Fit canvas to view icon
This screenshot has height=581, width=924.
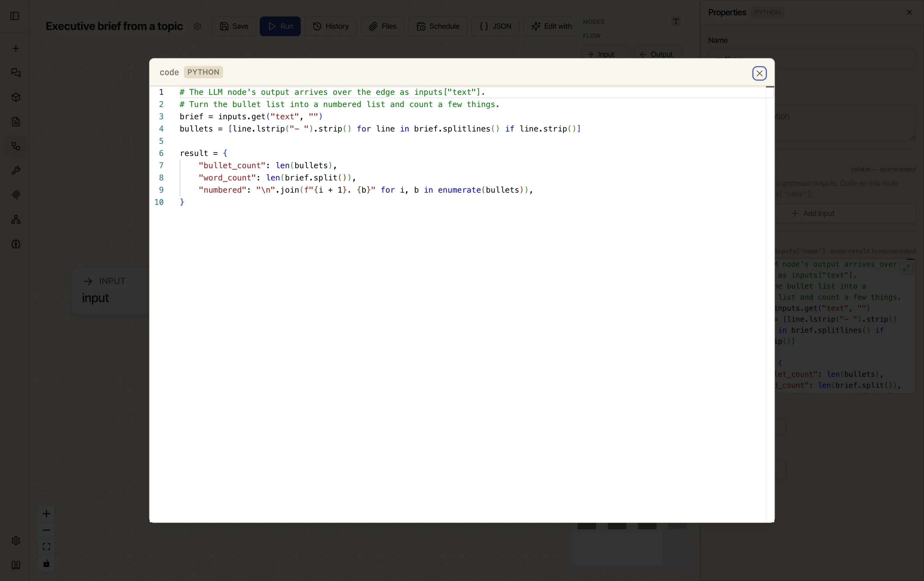tap(46, 547)
